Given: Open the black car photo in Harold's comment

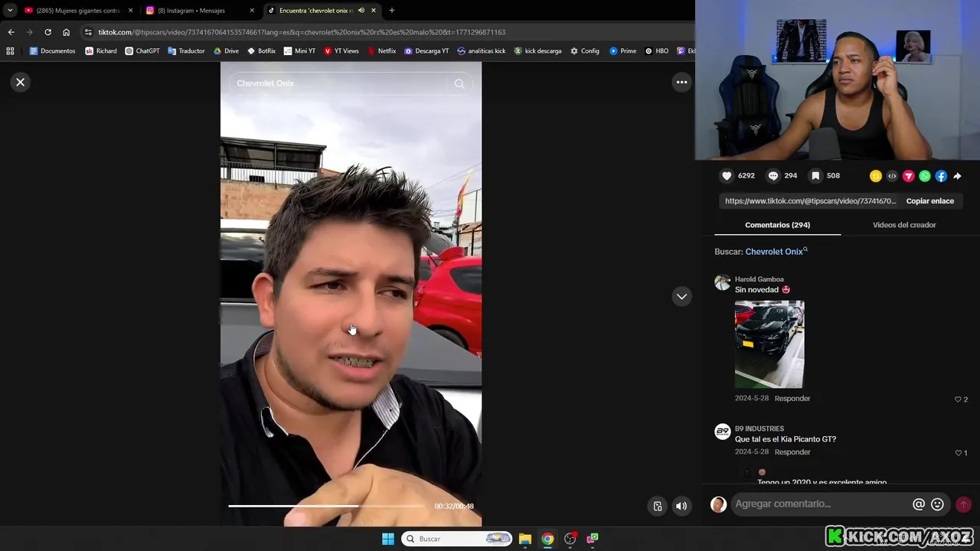Looking at the screenshot, I should (769, 344).
